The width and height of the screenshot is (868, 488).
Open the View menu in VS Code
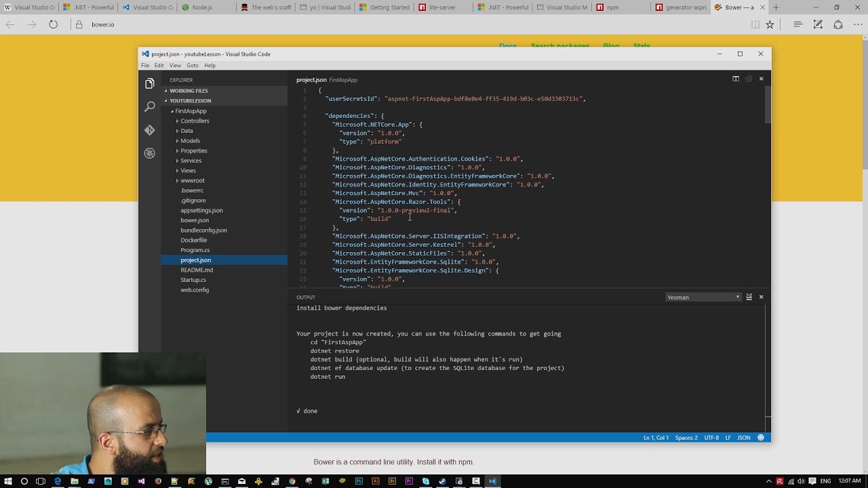coord(175,66)
